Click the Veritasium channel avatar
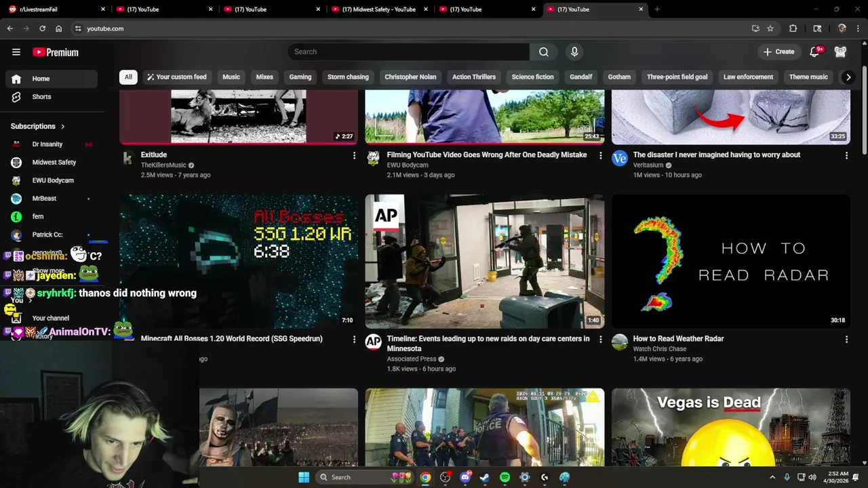The height and width of the screenshot is (488, 868). [x=620, y=159]
